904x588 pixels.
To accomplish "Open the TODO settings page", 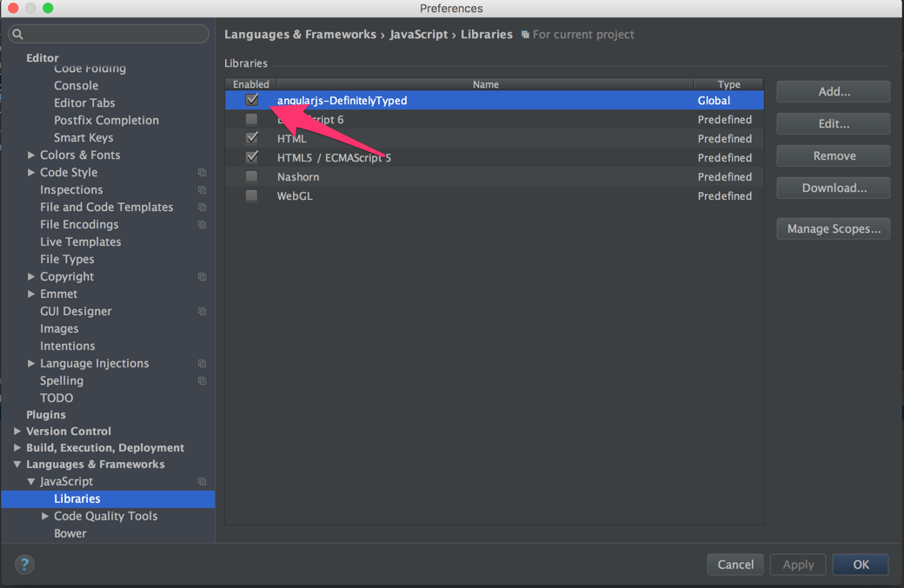I will click(x=56, y=398).
